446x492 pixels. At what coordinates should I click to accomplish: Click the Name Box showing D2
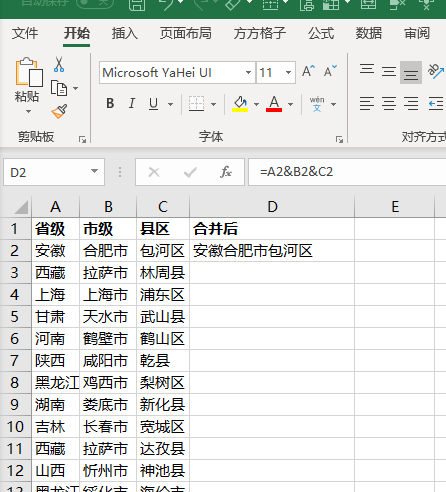[x=46, y=172]
